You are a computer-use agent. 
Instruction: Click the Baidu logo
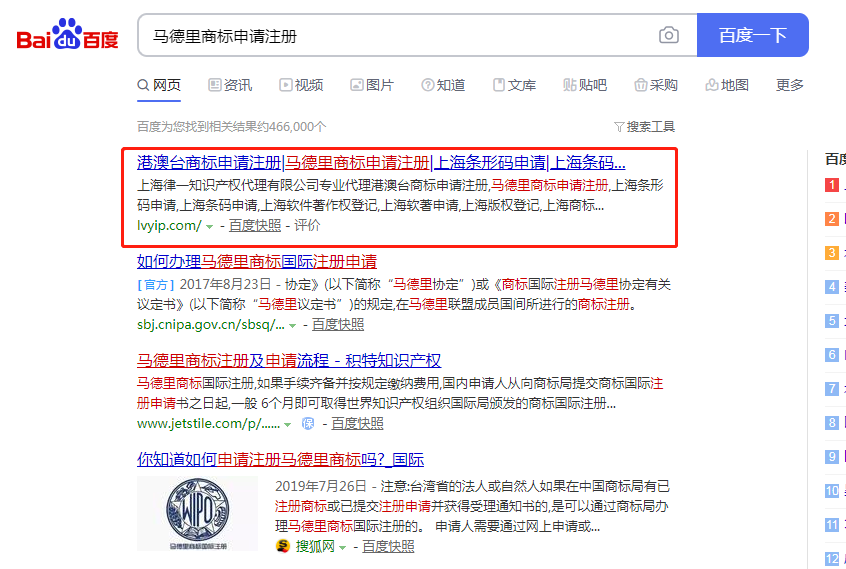click(67, 36)
